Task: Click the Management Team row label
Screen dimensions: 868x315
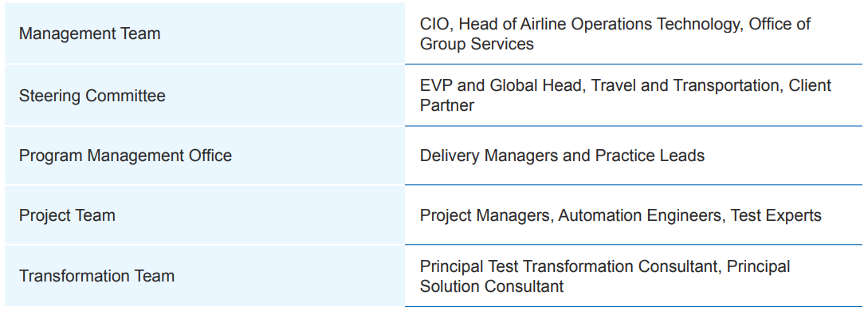Action: (90, 33)
